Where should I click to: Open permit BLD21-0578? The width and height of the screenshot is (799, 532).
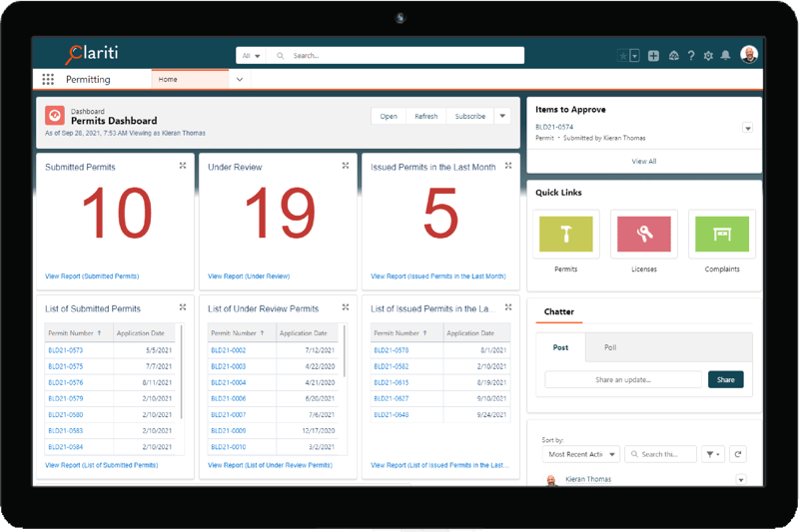392,350
